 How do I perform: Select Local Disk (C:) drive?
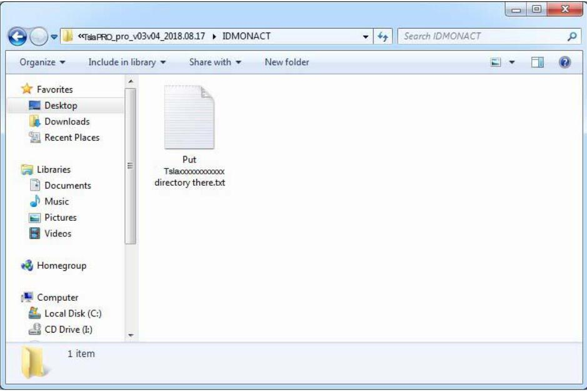click(x=73, y=314)
